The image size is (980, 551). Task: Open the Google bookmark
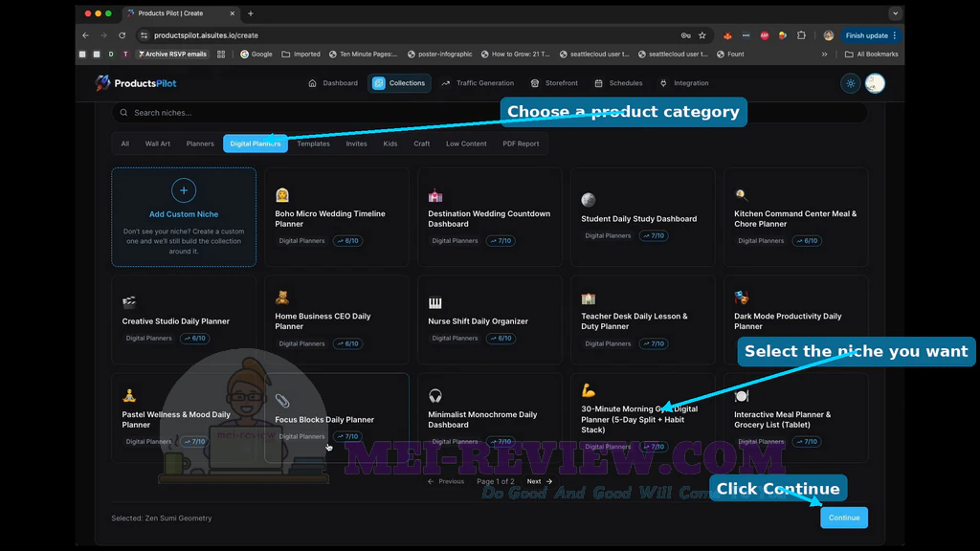[256, 55]
